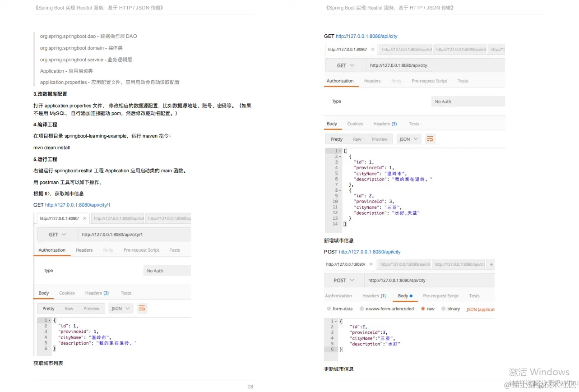Viewport: 579px width, 392px height.
Task: Open a new request tab with plus icon
Action: [491, 264]
